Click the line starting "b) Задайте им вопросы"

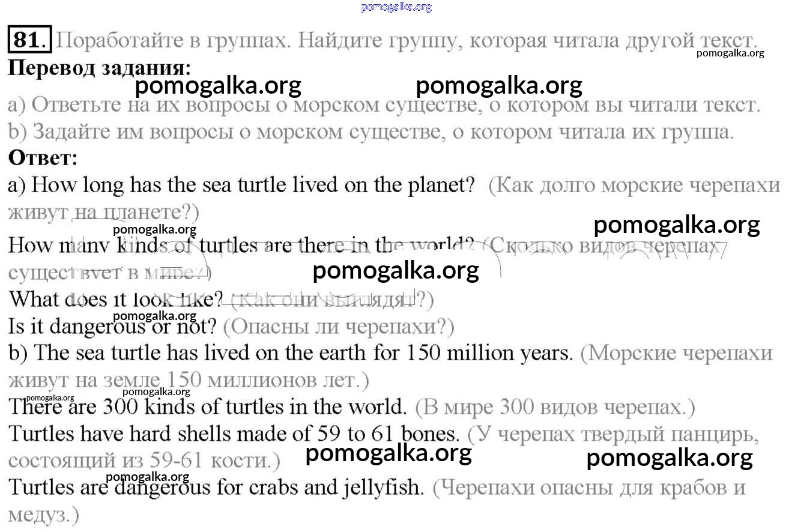[370, 131]
